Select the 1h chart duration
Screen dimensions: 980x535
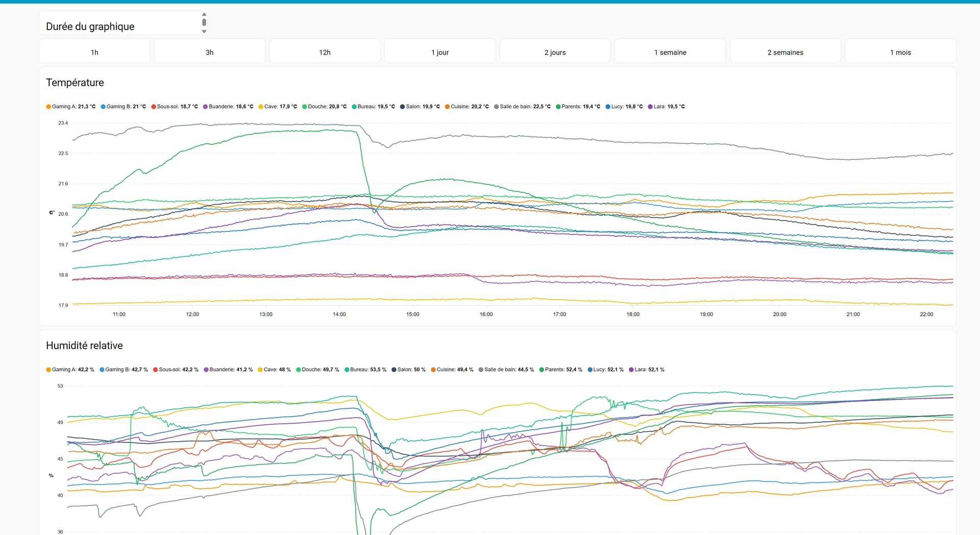(x=94, y=52)
